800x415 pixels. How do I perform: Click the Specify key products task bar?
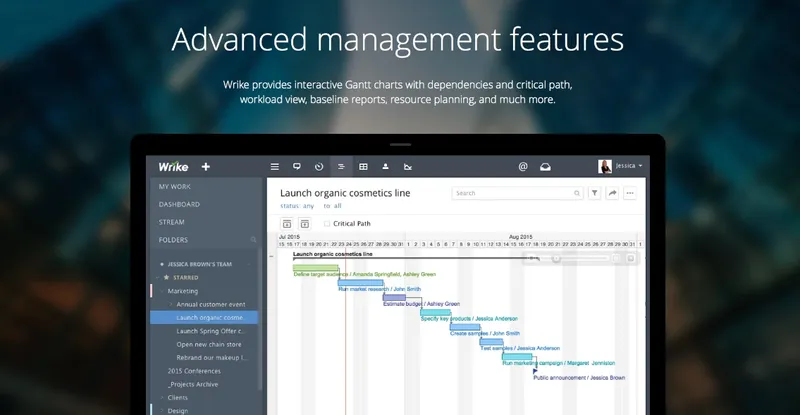tap(435, 312)
